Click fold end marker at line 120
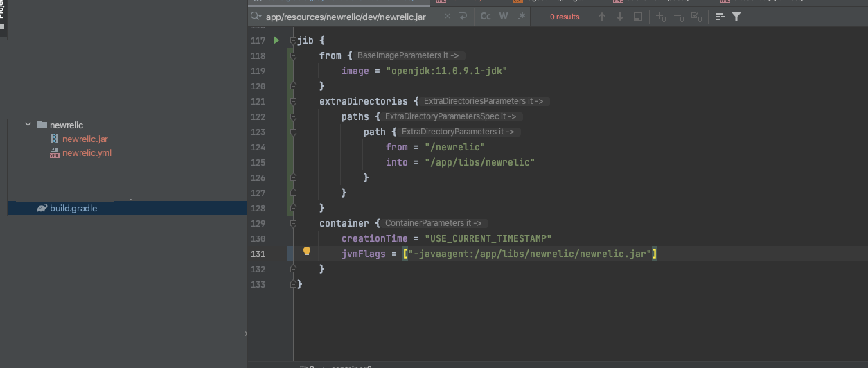The width and height of the screenshot is (868, 368). (294, 86)
